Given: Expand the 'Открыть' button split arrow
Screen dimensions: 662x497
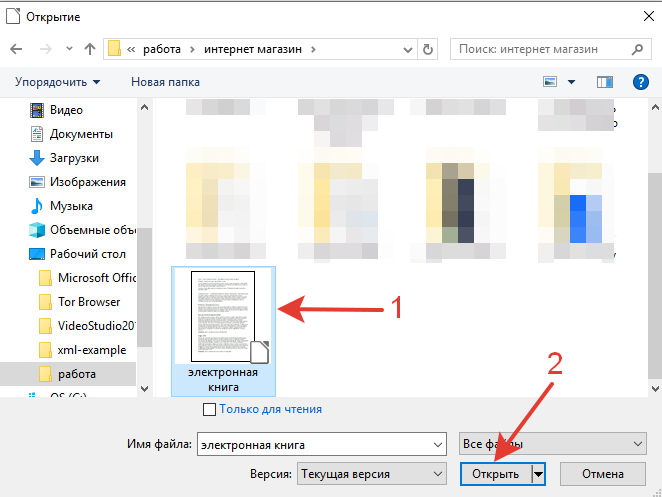Looking at the screenshot, I should click(x=538, y=474).
